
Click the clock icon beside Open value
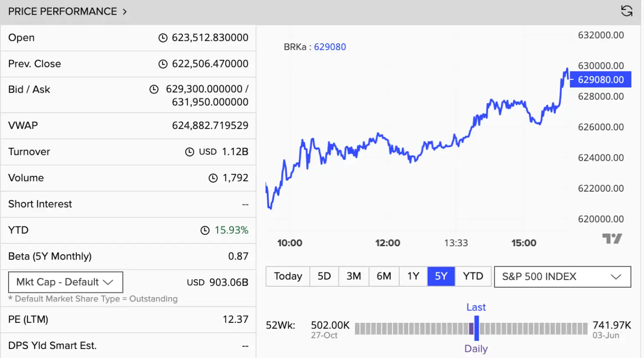[163, 38]
